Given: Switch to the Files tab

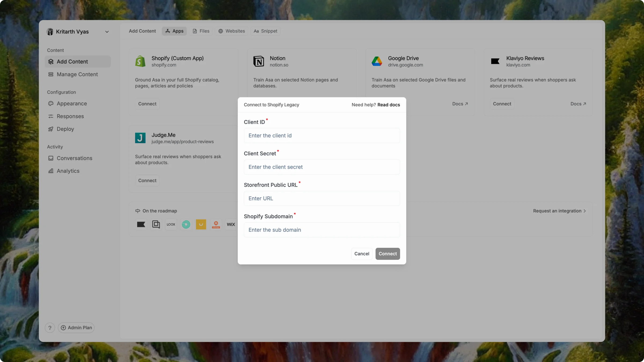Looking at the screenshot, I should [x=201, y=31].
